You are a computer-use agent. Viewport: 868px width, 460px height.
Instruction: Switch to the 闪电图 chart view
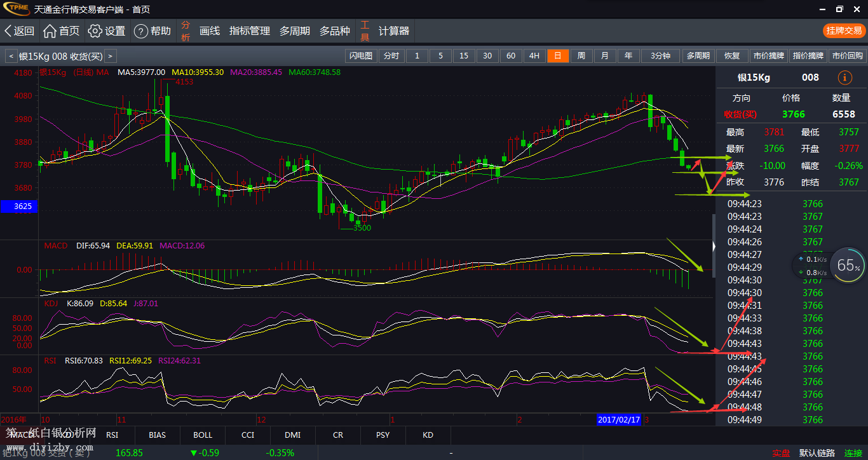(x=361, y=56)
